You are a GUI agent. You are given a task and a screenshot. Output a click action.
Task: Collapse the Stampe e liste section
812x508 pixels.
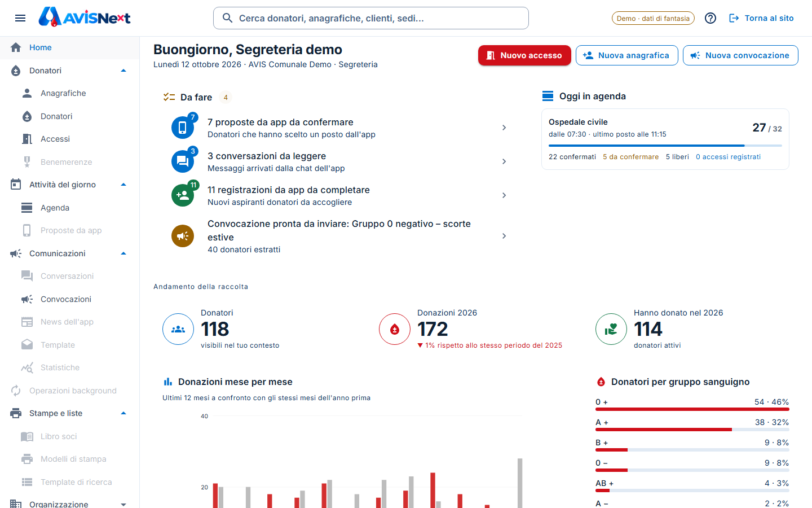point(123,413)
